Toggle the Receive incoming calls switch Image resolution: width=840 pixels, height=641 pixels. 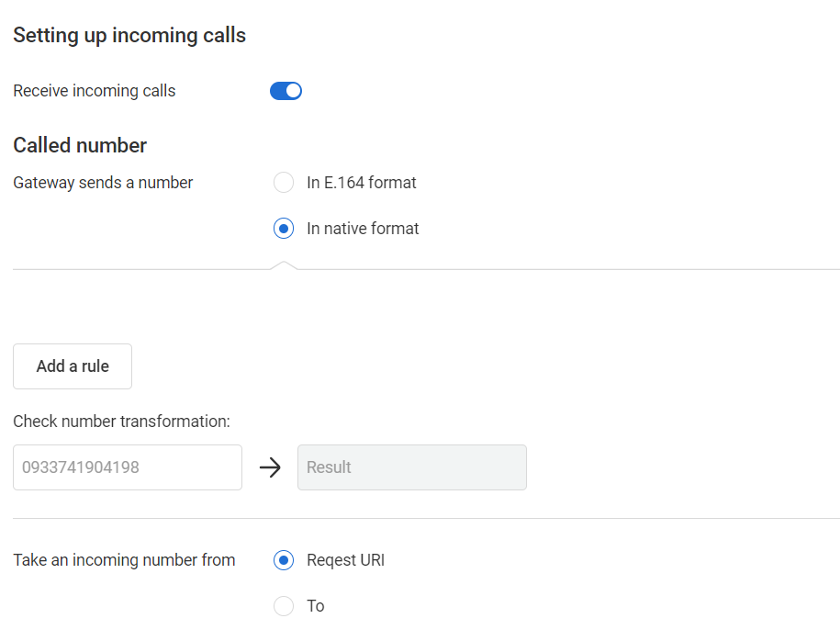(286, 91)
